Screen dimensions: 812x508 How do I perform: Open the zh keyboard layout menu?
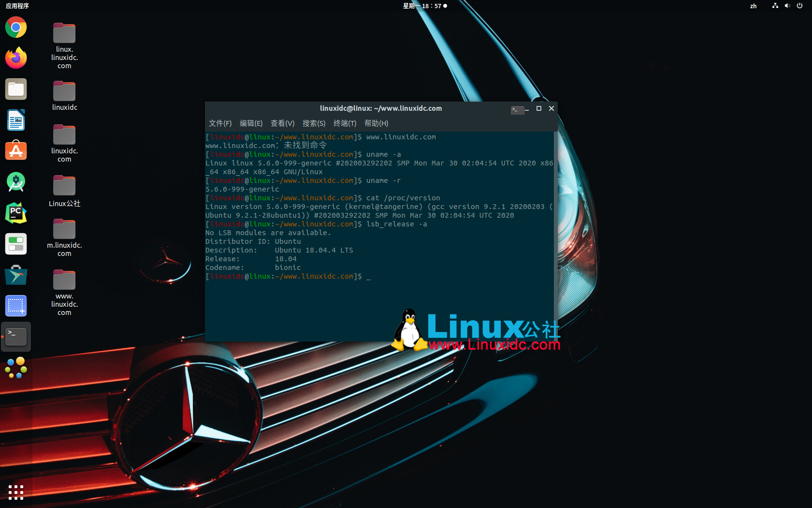tap(753, 6)
